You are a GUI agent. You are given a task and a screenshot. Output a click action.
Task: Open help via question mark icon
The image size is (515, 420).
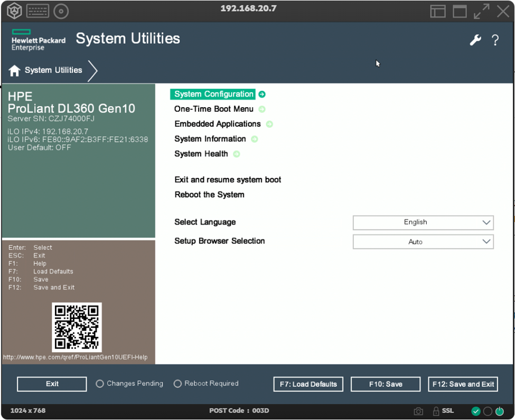pos(495,40)
